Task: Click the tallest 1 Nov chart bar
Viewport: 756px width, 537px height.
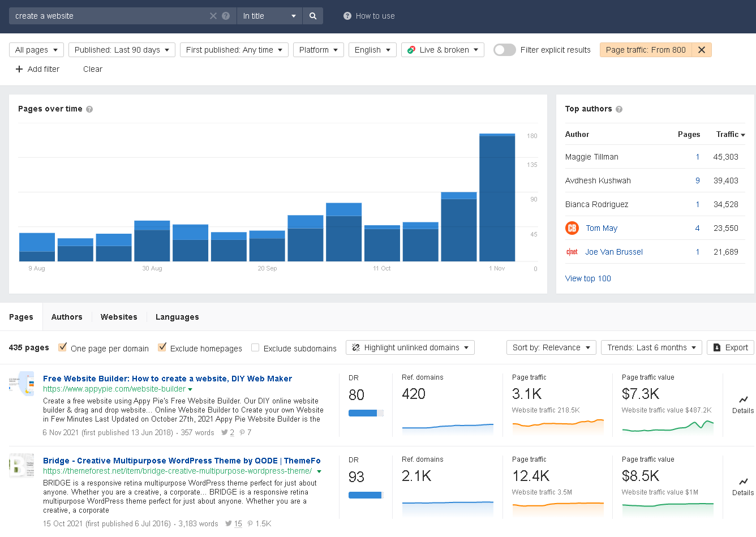Action: tap(497, 197)
